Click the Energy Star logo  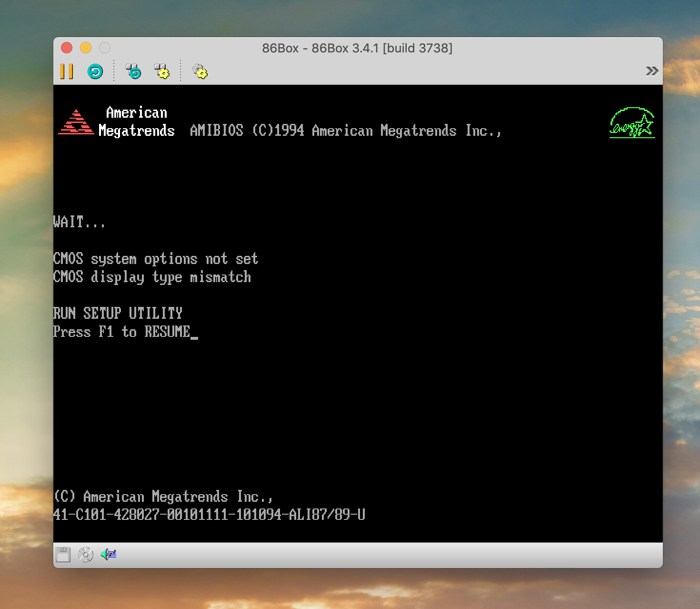coord(632,122)
